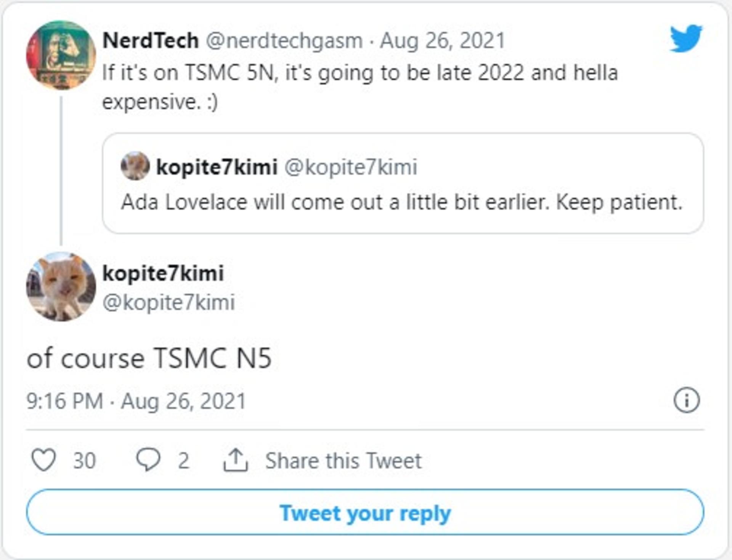Open the tweet info circle icon
This screenshot has height=560, width=732.
tap(687, 400)
